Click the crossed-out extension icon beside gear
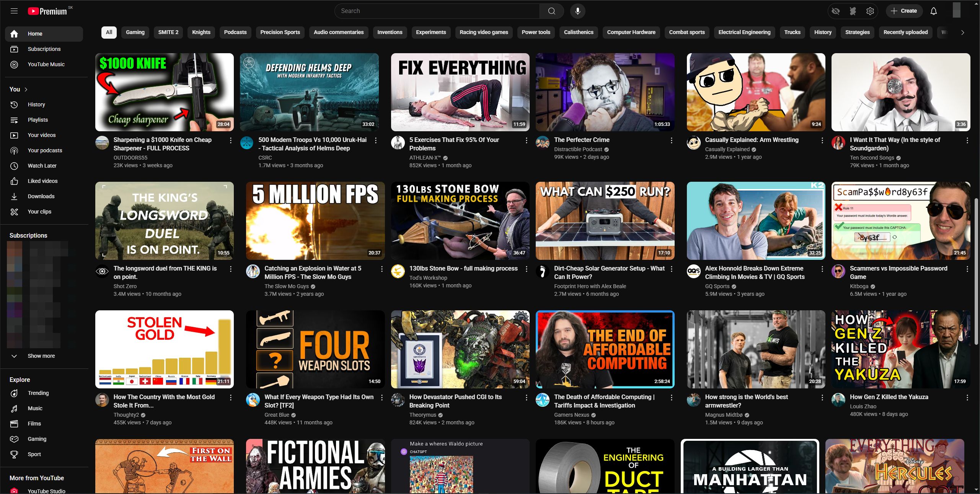Screen dimensions: 980x494 pyautogui.click(x=853, y=11)
